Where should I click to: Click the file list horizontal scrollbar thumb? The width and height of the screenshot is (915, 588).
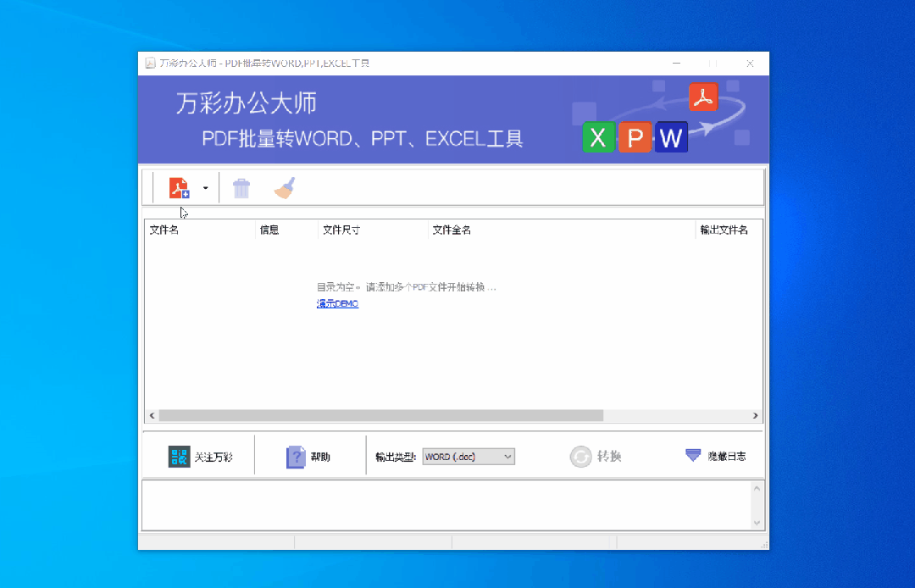[381, 415]
